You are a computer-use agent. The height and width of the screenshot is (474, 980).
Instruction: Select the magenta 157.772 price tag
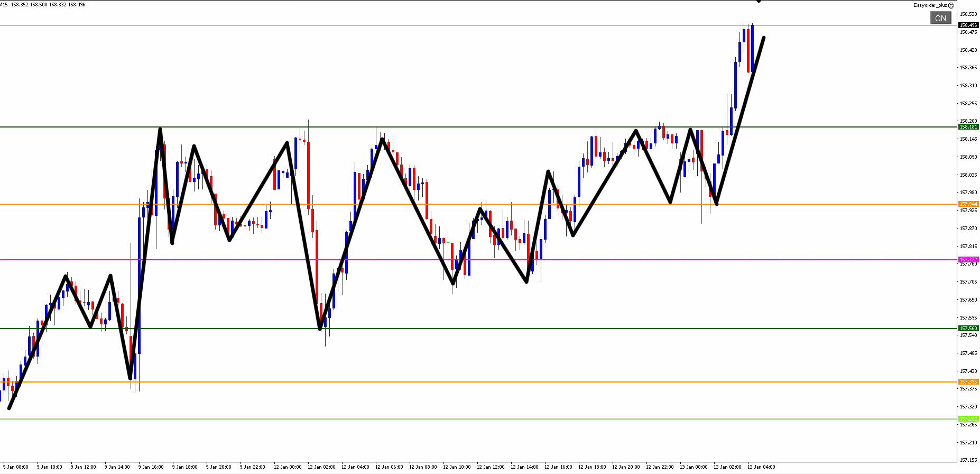click(968, 260)
